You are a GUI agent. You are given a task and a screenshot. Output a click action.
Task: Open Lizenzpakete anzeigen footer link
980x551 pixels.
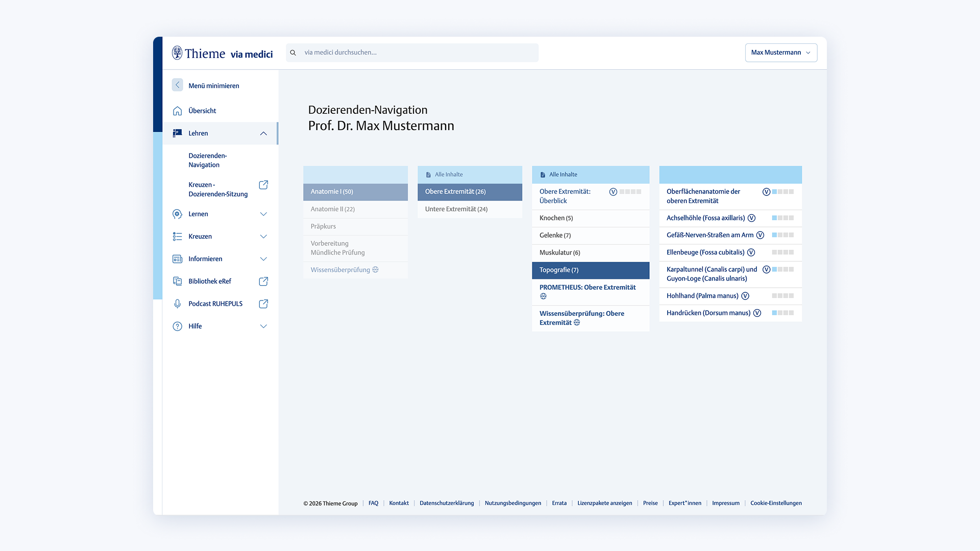(x=604, y=503)
